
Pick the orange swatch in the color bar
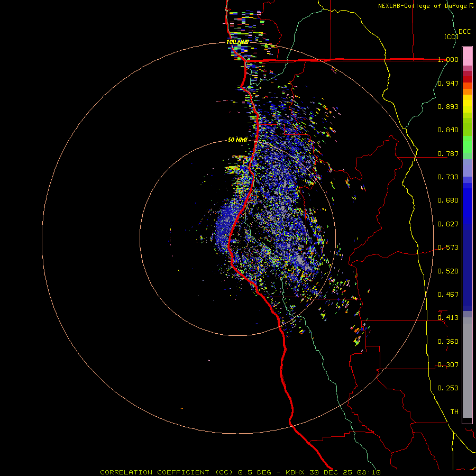(467, 91)
